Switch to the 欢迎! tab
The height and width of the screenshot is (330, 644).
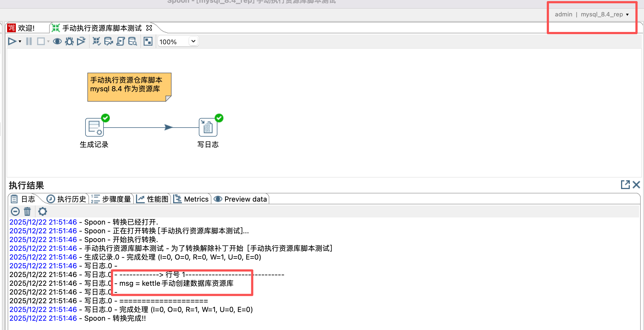pyautogui.click(x=26, y=28)
